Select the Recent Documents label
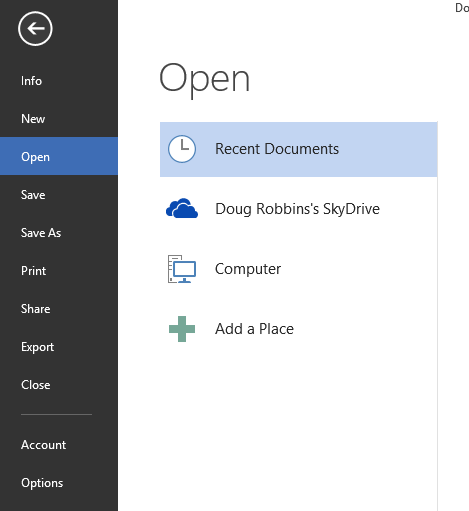 pyautogui.click(x=277, y=149)
